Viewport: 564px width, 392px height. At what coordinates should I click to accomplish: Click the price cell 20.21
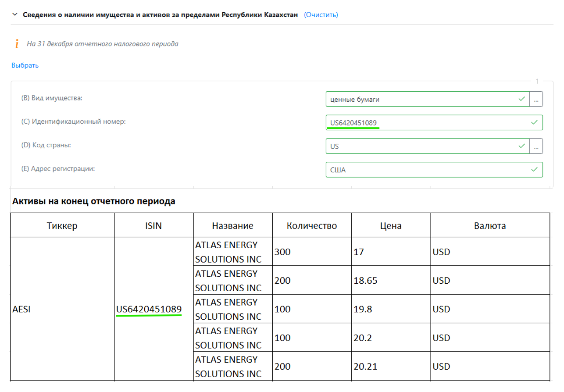tap(391, 366)
